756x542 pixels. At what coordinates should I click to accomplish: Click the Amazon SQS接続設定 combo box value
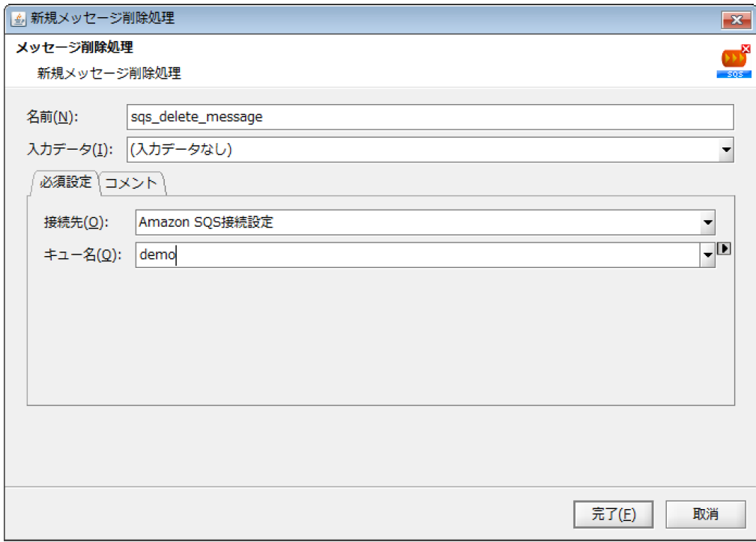coord(416,222)
